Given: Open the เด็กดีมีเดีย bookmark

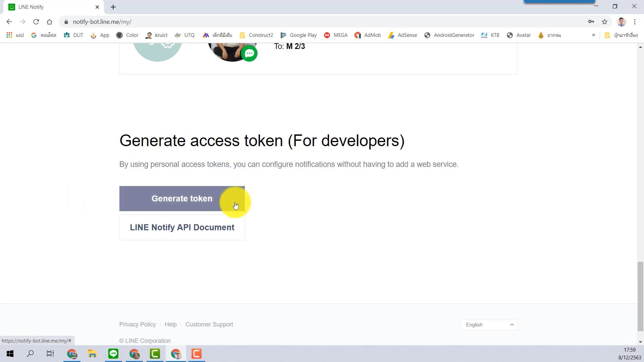Looking at the screenshot, I should click(x=217, y=35).
